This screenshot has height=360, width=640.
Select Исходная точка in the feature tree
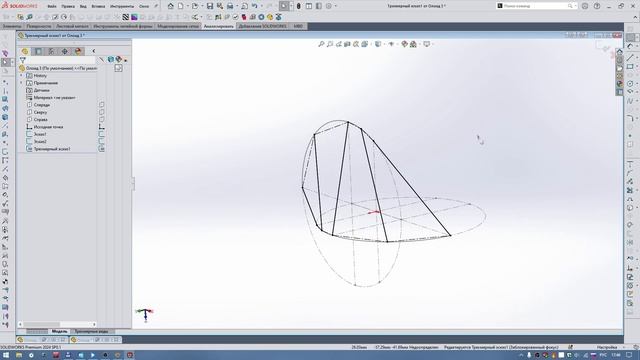click(48, 127)
